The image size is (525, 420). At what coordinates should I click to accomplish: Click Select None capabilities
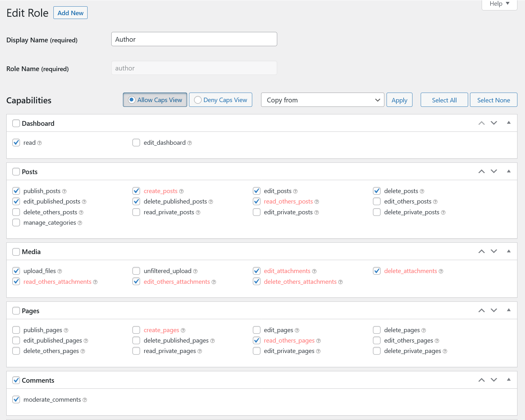(x=493, y=100)
